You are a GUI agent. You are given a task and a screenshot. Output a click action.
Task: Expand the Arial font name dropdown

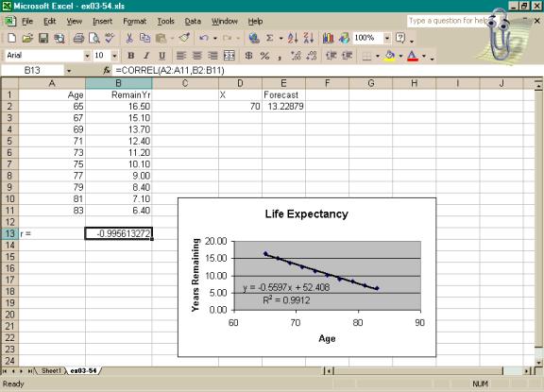[x=87, y=56]
